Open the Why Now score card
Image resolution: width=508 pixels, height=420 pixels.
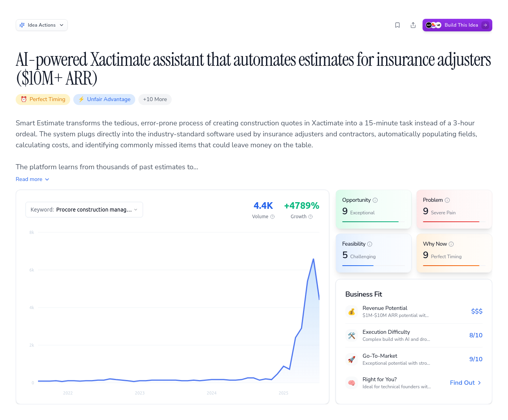[454, 253]
